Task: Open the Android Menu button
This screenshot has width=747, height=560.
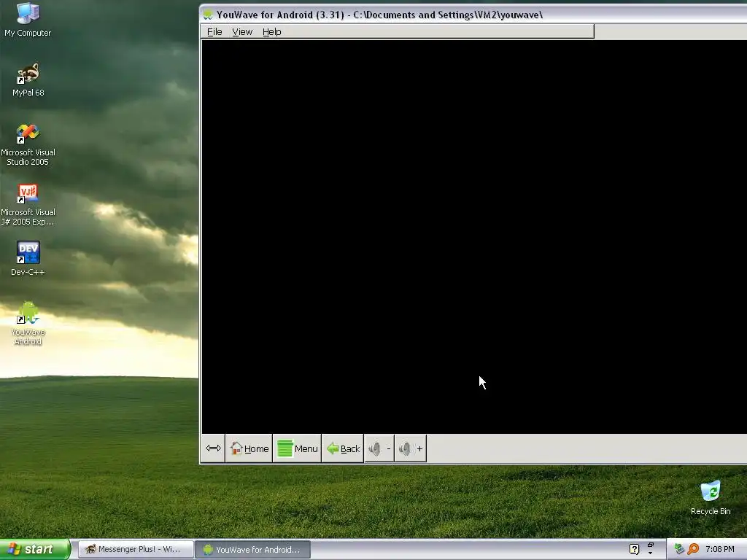Action: (x=298, y=448)
